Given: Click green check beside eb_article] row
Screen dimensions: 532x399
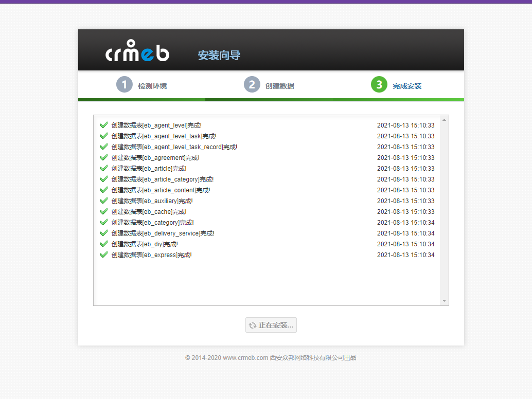Looking at the screenshot, I should 104,169.
